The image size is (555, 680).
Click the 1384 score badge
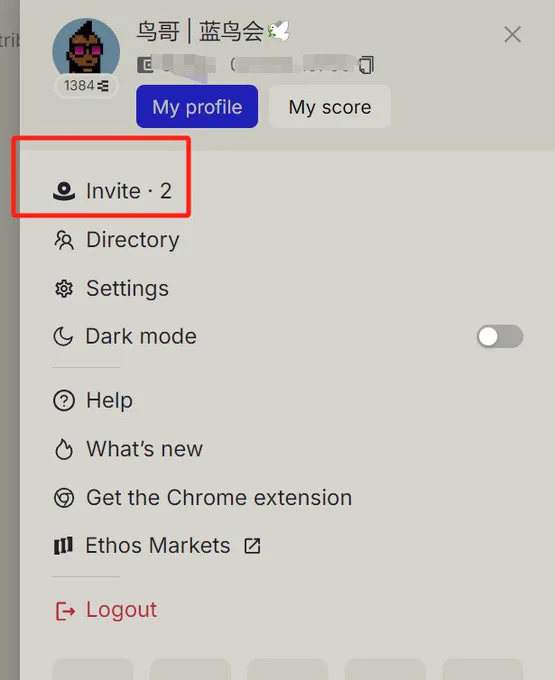86,85
